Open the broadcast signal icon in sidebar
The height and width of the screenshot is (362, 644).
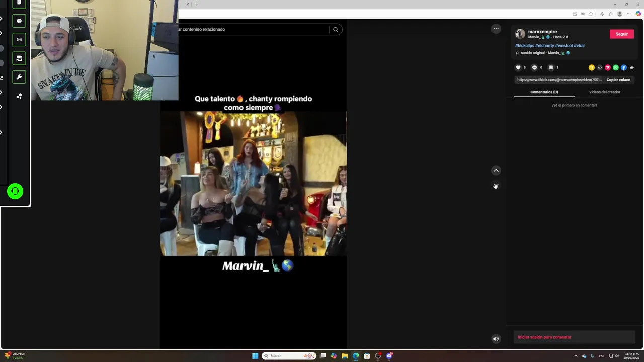[19, 39]
